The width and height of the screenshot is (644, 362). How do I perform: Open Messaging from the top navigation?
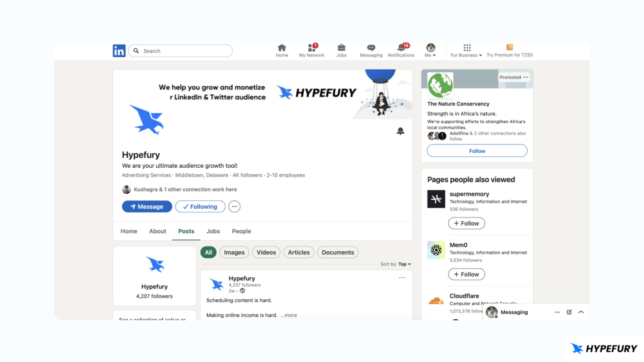click(x=371, y=51)
